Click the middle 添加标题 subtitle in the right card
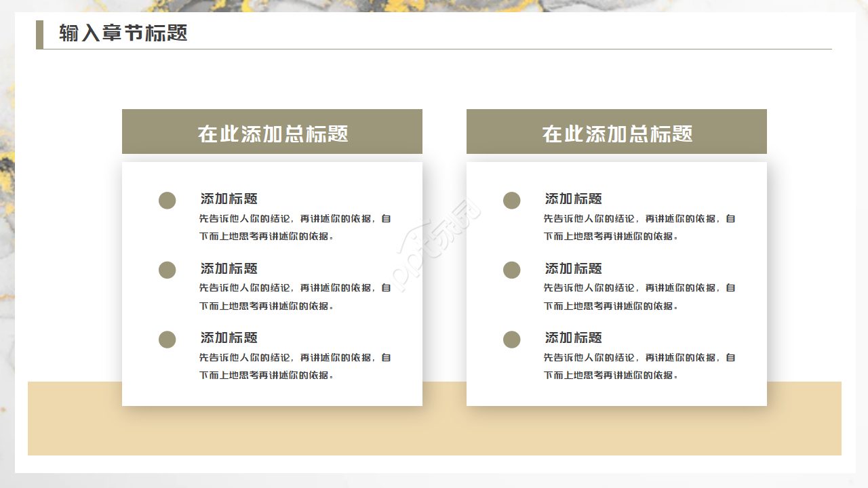This screenshot has width=868, height=488. (574, 268)
